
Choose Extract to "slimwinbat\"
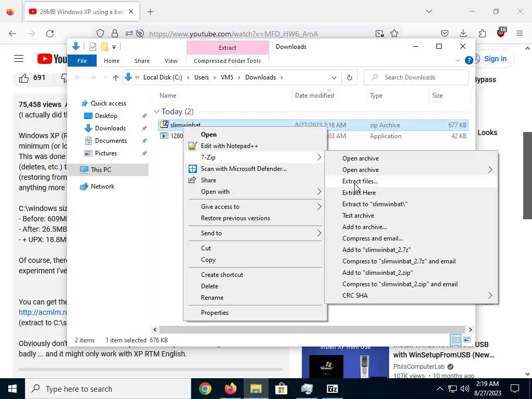pyautogui.click(x=411, y=204)
